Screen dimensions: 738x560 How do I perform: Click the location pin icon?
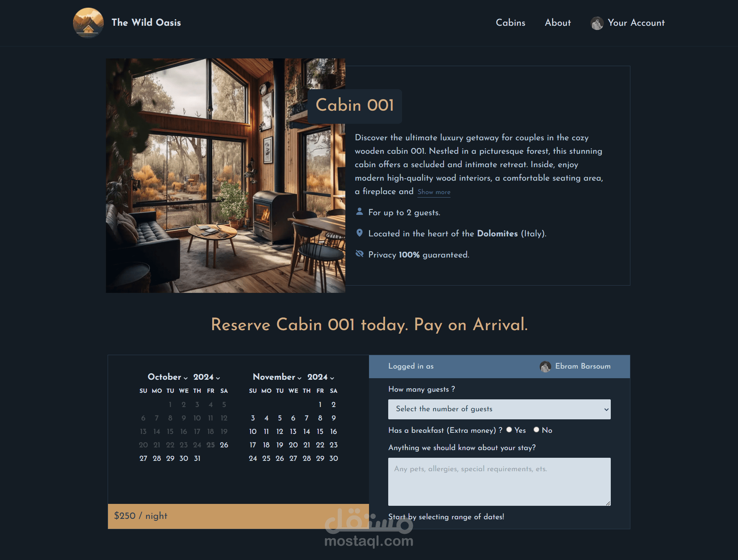pos(359,233)
